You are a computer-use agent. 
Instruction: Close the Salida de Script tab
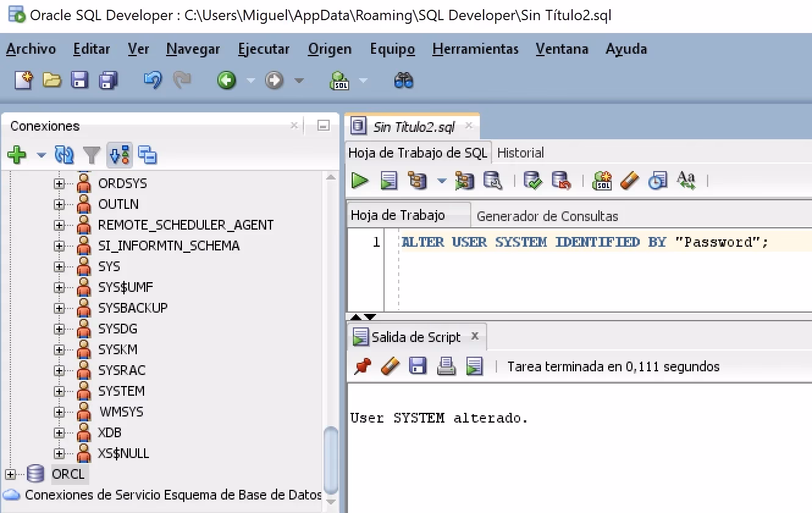coord(474,336)
